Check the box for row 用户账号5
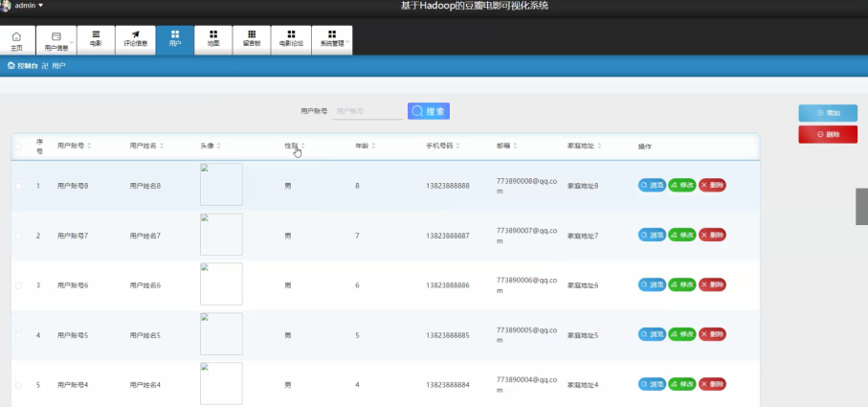Viewport: 868px width, 408px height. pos(18,335)
